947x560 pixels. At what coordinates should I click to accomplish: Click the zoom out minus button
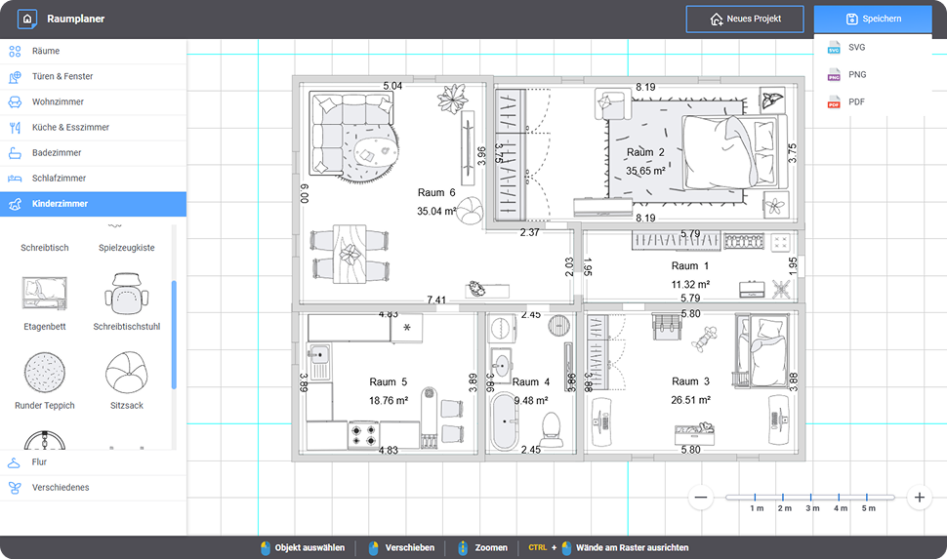[701, 498]
